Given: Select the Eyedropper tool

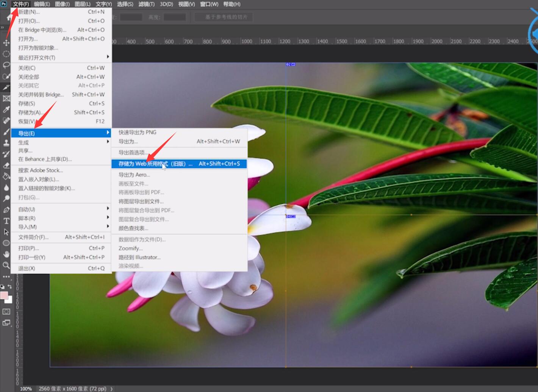Looking at the screenshot, I should [x=6, y=109].
